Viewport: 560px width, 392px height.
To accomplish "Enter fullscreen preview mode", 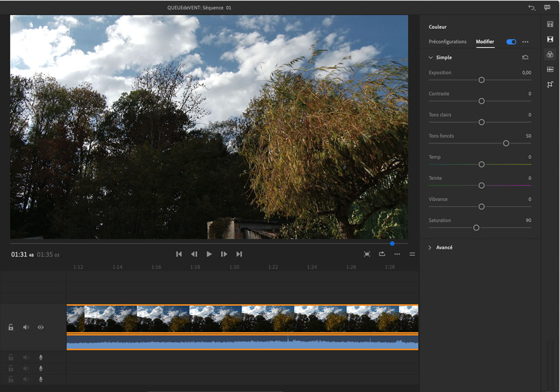I will [x=367, y=254].
